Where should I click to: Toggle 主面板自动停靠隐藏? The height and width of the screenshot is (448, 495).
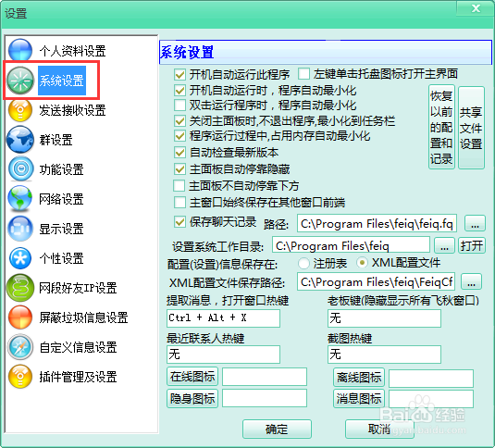pos(179,168)
